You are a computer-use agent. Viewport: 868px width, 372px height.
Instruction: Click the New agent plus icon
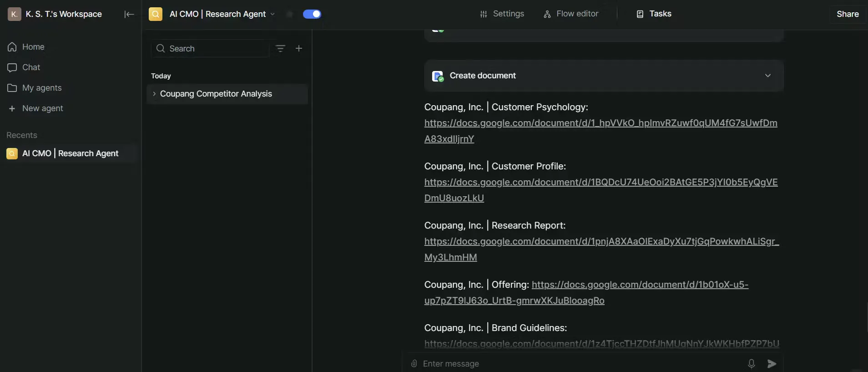(12, 108)
